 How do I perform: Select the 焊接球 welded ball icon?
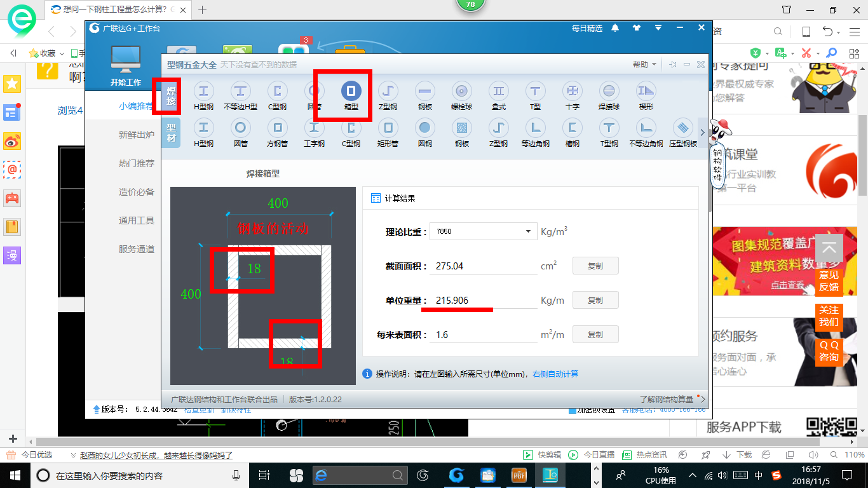[609, 96]
